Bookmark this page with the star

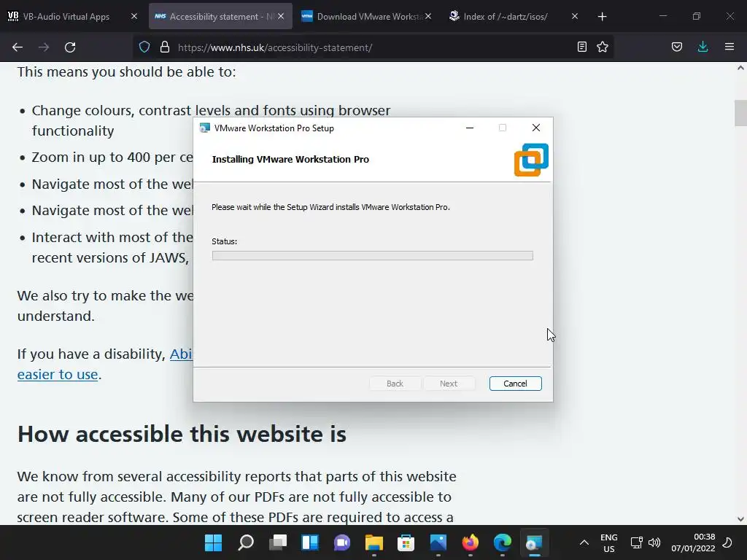coord(603,47)
